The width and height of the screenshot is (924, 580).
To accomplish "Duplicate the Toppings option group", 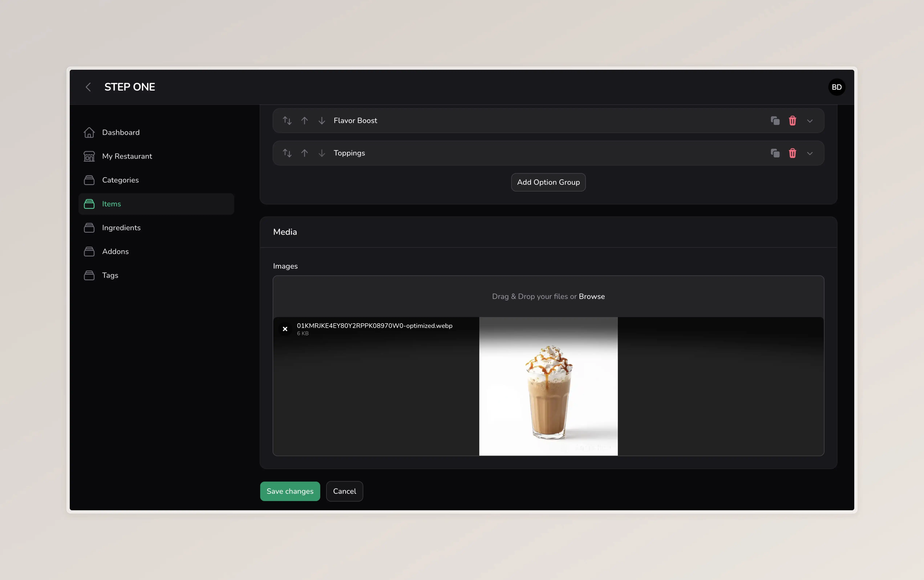I will coord(775,153).
